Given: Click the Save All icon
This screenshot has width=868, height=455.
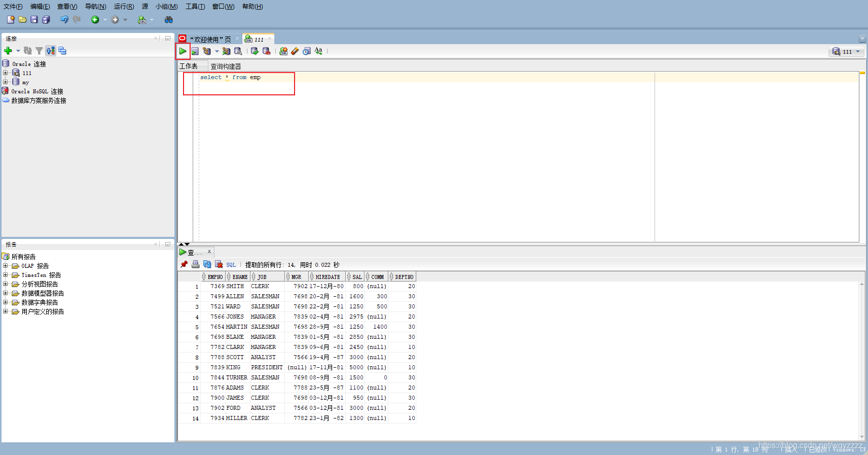Looking at the screenshot, I should tap(46, 20).
